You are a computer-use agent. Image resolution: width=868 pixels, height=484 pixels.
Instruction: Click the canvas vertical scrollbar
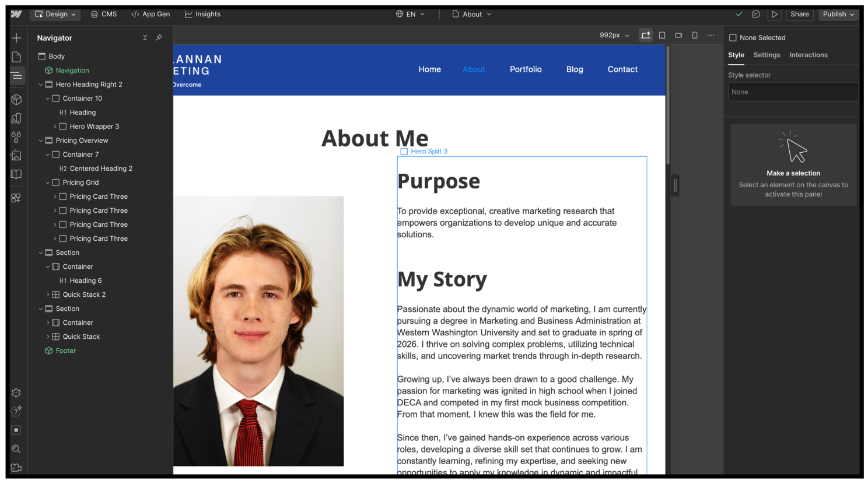668,105
